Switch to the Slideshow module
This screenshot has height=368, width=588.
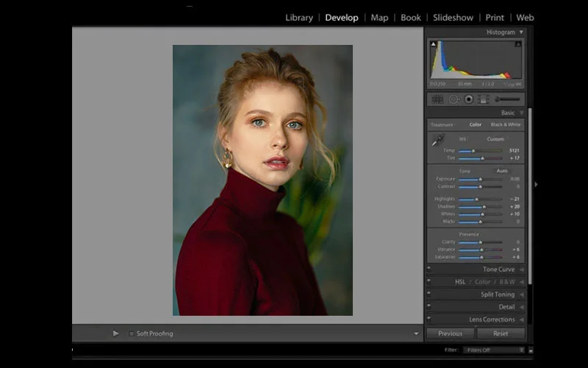coord(453,18)
